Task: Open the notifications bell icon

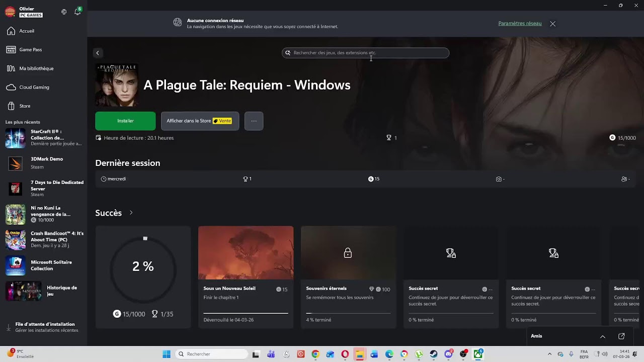Action: pos(77,12)
